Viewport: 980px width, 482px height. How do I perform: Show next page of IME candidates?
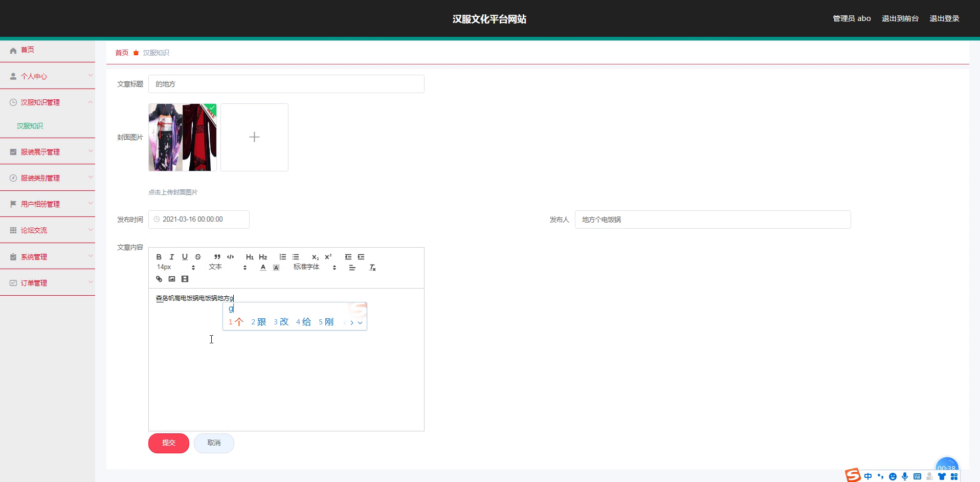coord(352,322)
